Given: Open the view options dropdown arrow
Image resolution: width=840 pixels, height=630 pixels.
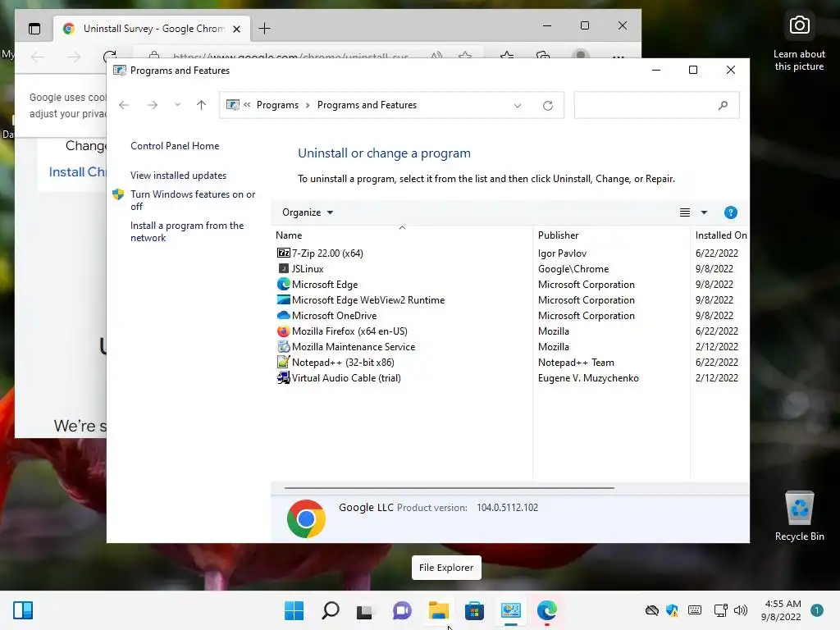Looking at the screenshot, I should coord(704,212).
